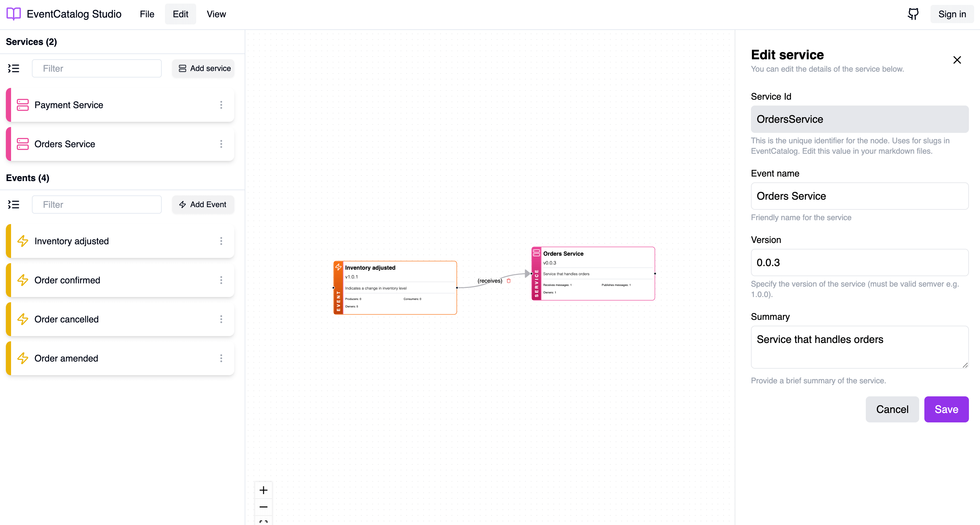The height and width of the screenshot is (525, 980).
Task: Click the zoom in plus button
Action: tap(263, 490)
